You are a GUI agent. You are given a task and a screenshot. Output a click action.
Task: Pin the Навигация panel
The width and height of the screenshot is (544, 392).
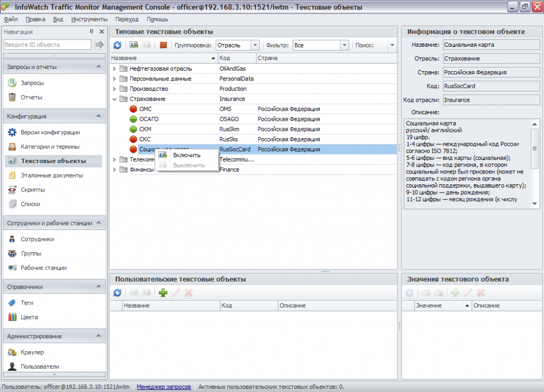pos(91,32)
